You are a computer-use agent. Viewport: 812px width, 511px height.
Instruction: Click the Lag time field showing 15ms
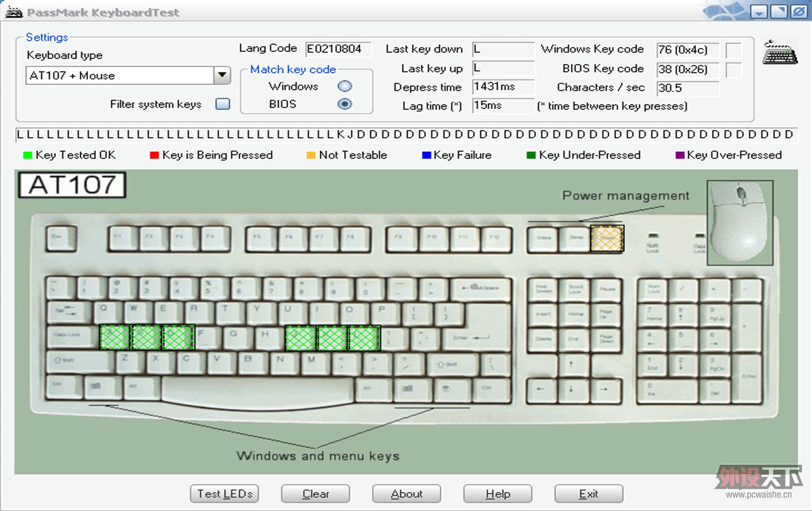pyautogui.click(x=503, y=105)
